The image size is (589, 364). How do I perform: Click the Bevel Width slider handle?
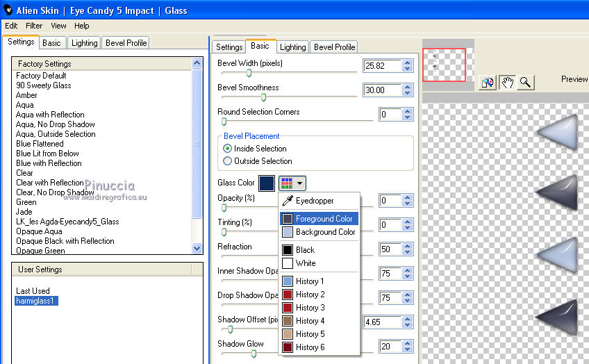249,73
